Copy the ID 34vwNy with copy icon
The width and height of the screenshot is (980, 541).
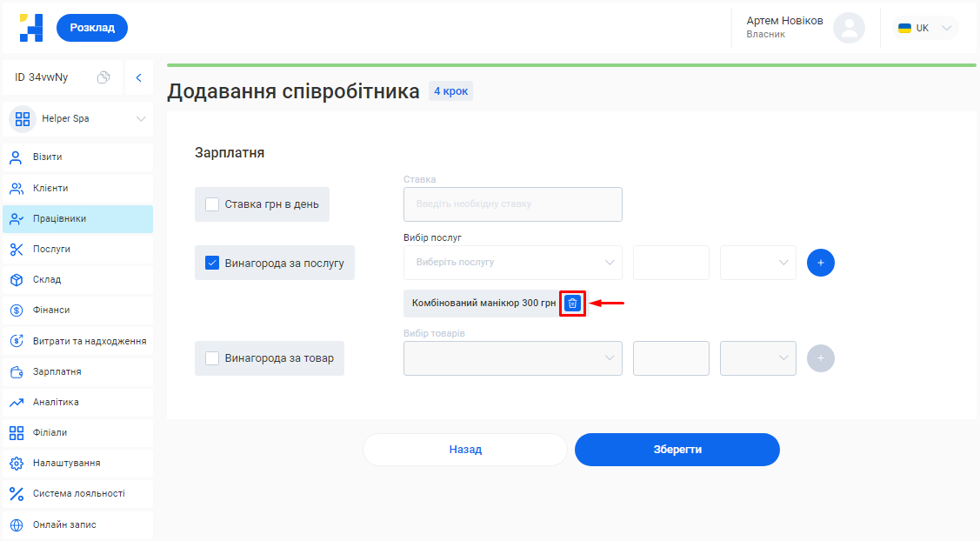[x=103, y=77]
